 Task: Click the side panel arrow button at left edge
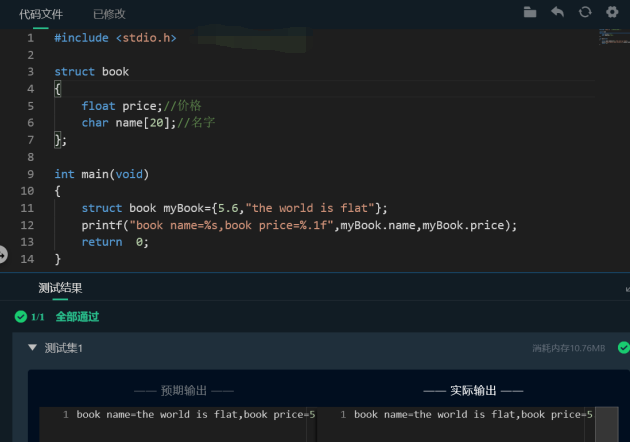2,254
